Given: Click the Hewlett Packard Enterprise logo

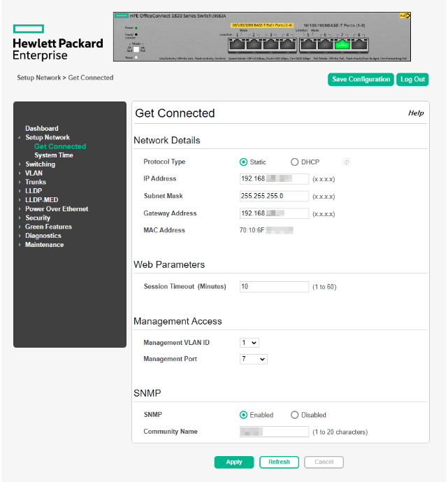Looking at the screenshot, I should [x=57, y=43].
